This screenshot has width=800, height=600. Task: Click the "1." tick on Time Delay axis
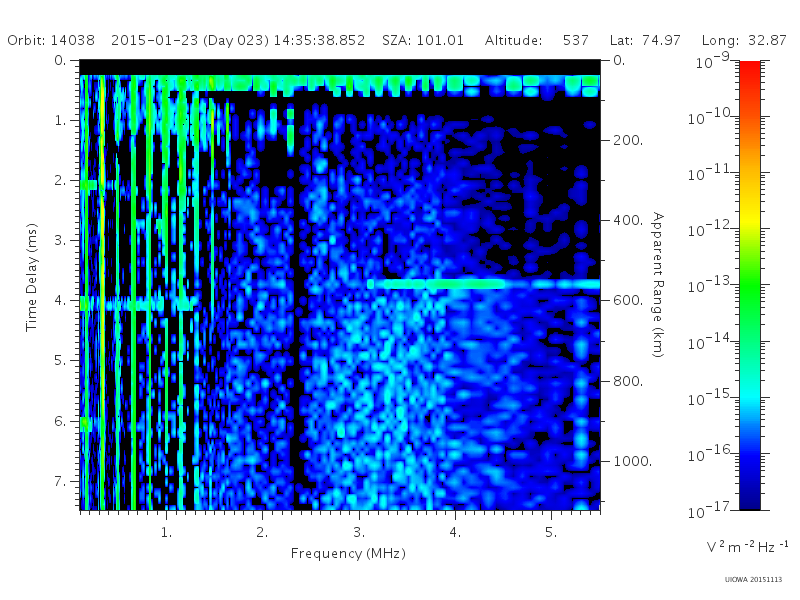pyautogui.click(x=60, y=120)
